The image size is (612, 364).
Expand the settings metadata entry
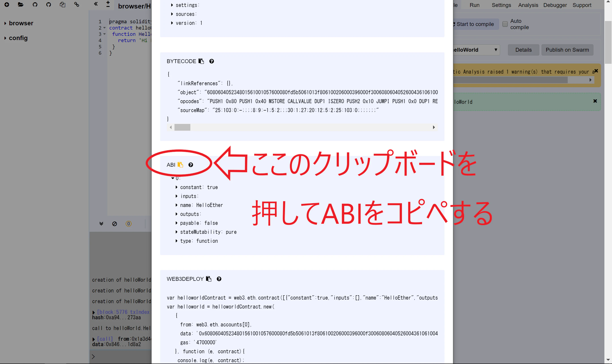[x=172, y=5]
